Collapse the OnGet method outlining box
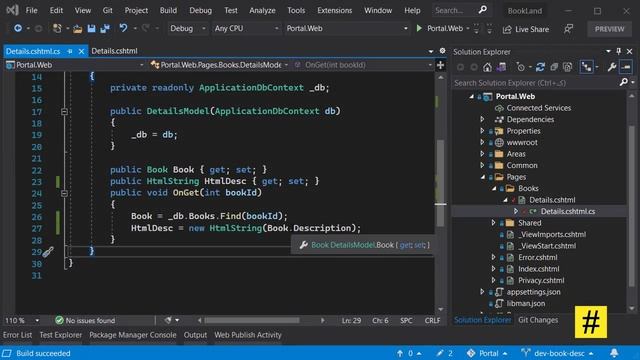 click(64, 193)
